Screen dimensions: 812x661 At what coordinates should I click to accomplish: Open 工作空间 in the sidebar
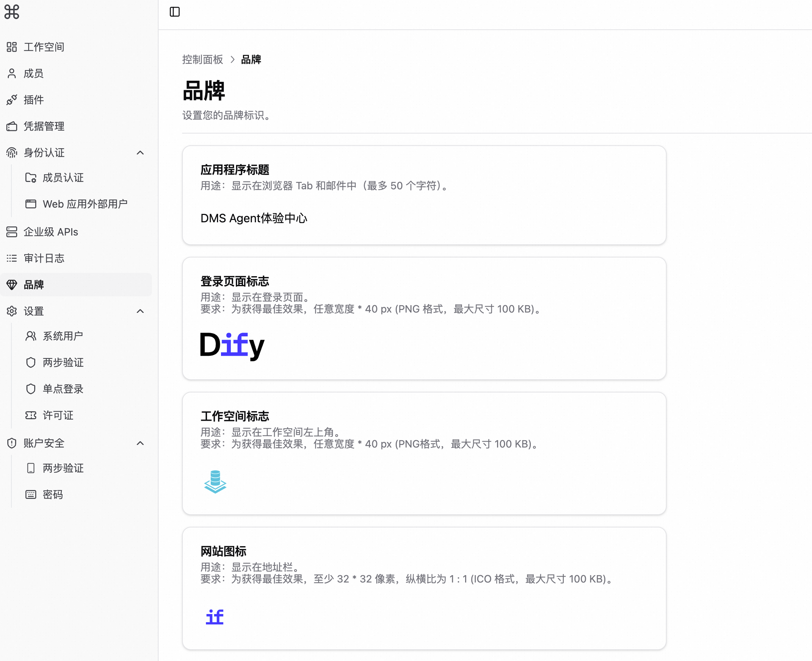(44, 47)
